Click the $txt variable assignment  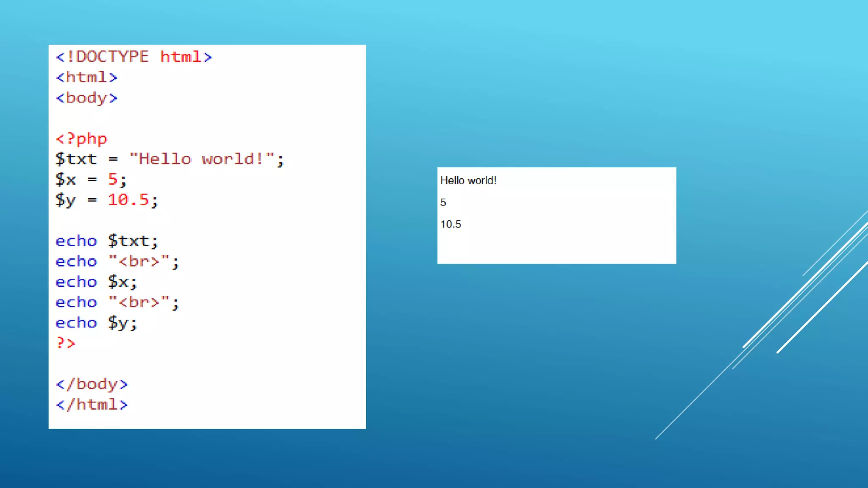tap(76, 159)
